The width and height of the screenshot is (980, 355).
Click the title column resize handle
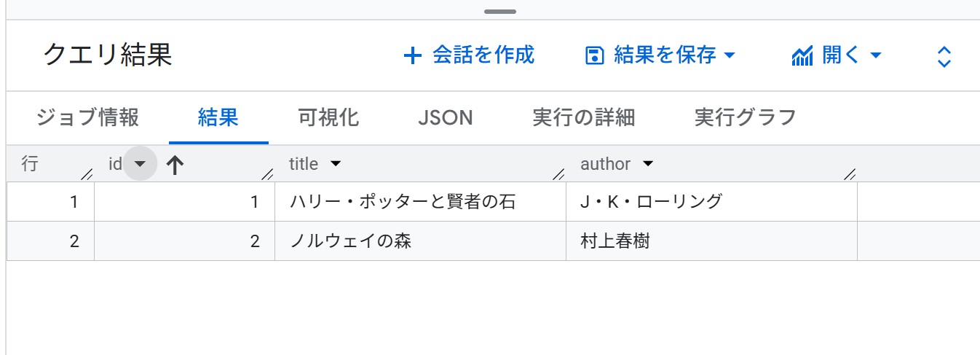pos(558,173)
